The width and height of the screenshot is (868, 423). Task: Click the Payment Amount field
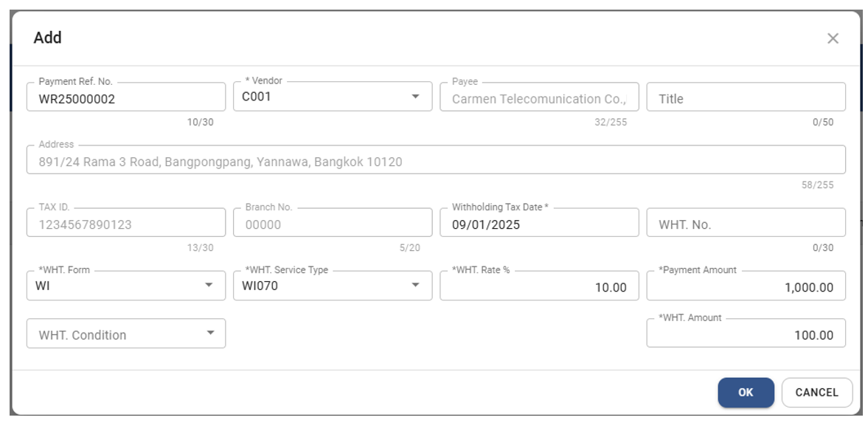pos(746,287)
